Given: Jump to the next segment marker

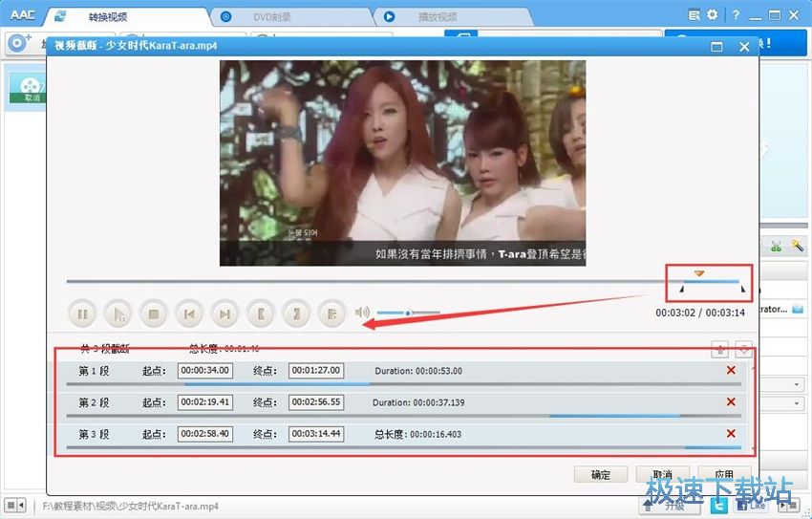Looking at the screenshot, I should coord(224,314).
